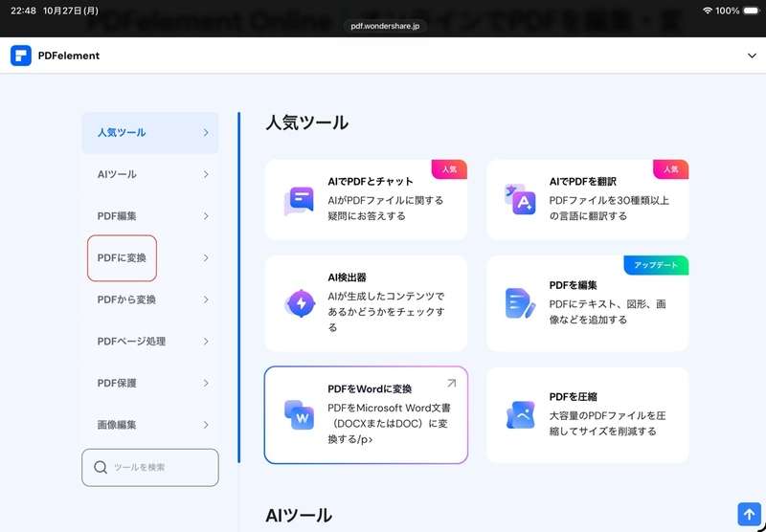This screenshot has height=532, width=766.
Task: Tap the 22:48 clock in status bar
Action: click(23, 11)
